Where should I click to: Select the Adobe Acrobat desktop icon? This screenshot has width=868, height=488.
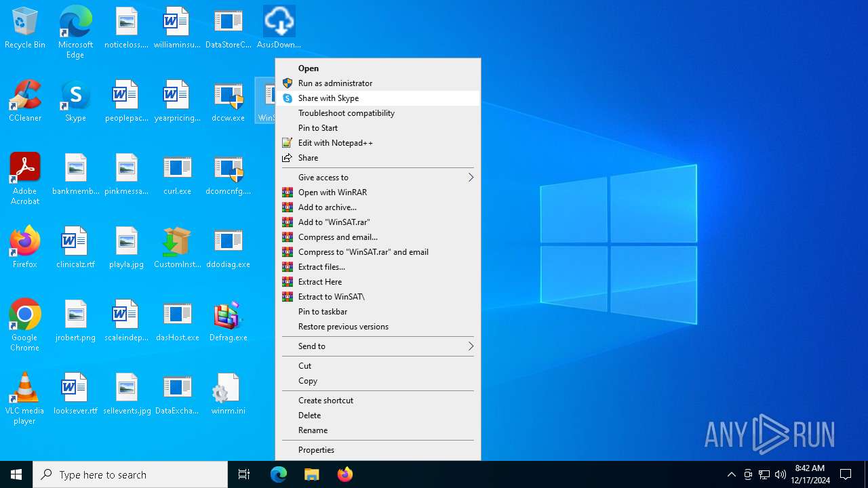click(25, 179)
